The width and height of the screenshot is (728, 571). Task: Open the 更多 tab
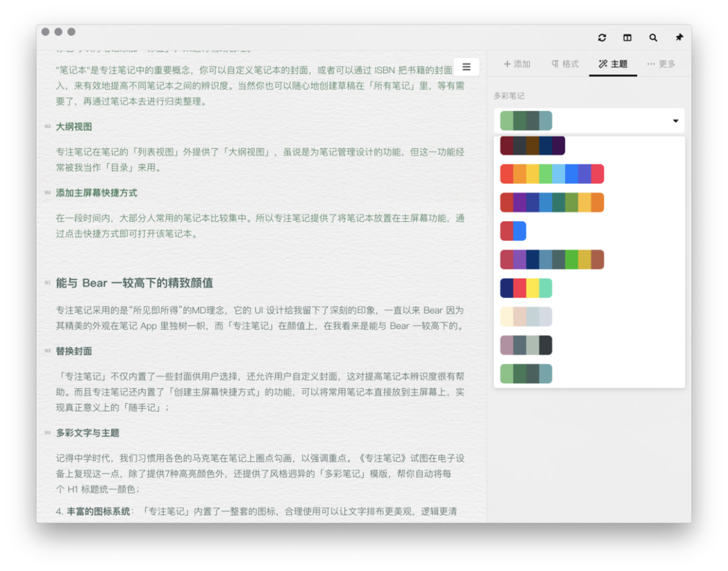point(661,64)
